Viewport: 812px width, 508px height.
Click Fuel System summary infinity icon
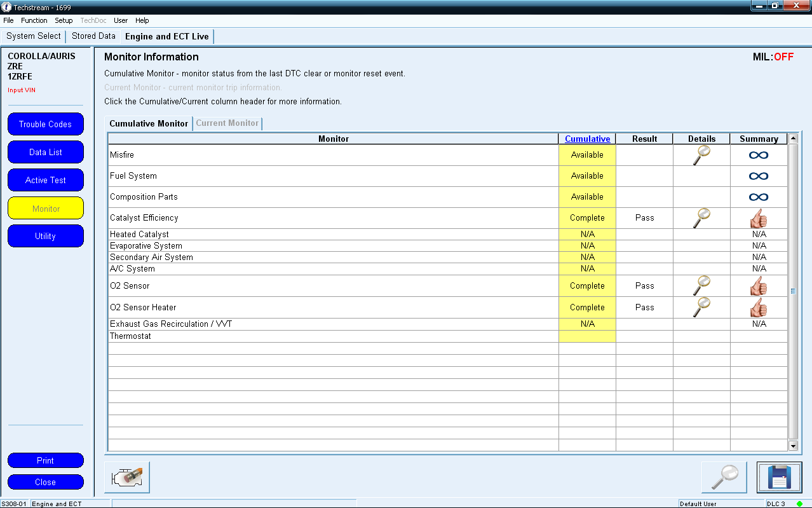[x=759, y=176]
